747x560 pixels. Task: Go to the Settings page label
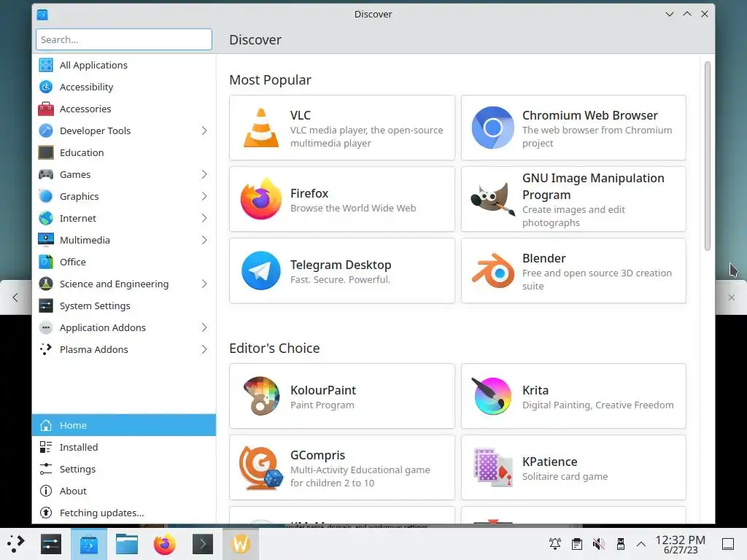point(77,469)
